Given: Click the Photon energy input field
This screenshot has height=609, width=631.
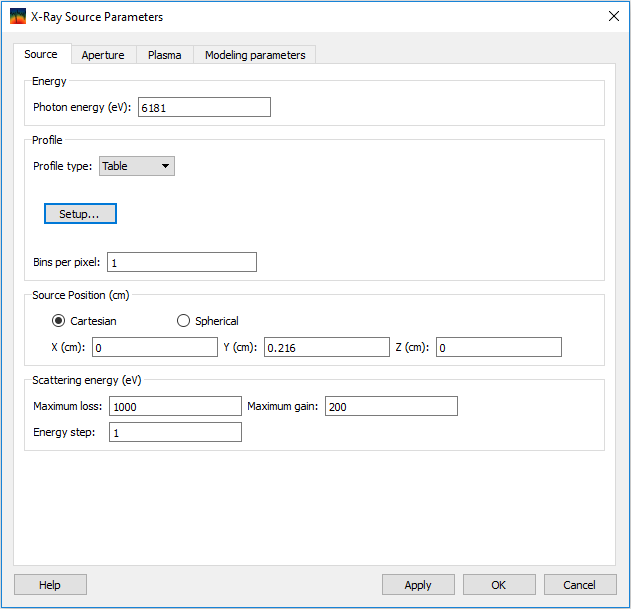Looking at the screenshot, I should [204, 108].
